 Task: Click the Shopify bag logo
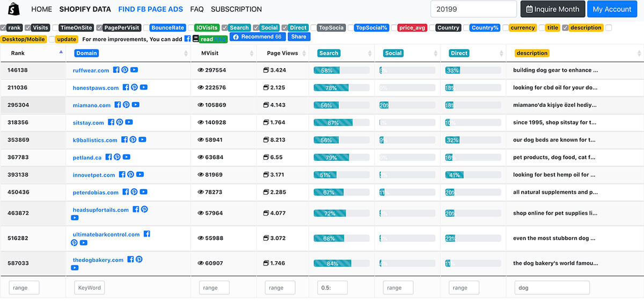13,9
